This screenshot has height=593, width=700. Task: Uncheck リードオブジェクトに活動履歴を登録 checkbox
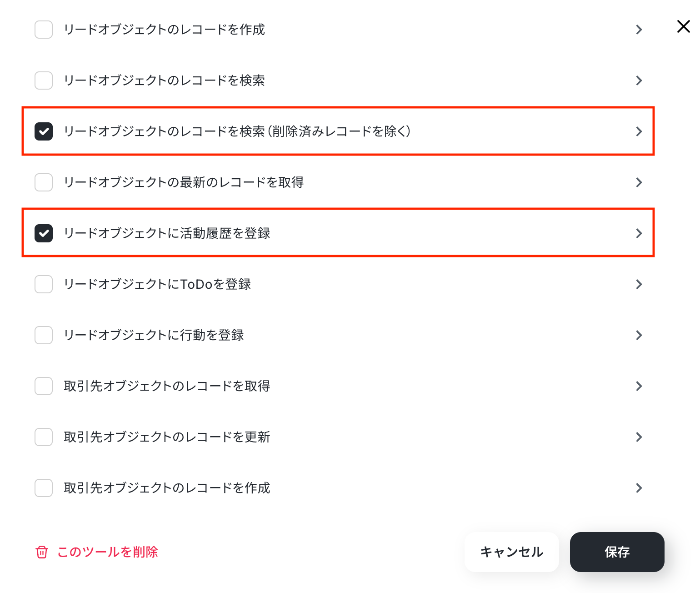click(44, 233)
